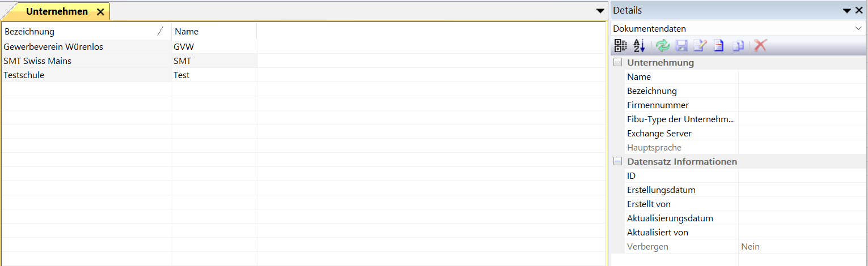Switch property grid to categorized view
868x266 pixels.
pyautogui.click(x=621, y=46)
